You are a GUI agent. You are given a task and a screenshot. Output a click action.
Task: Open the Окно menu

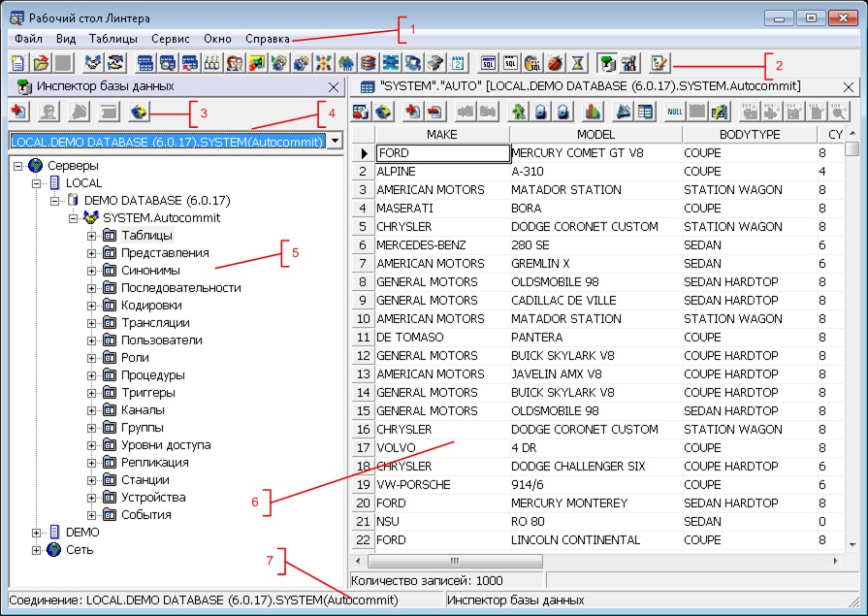pos(217,39)
